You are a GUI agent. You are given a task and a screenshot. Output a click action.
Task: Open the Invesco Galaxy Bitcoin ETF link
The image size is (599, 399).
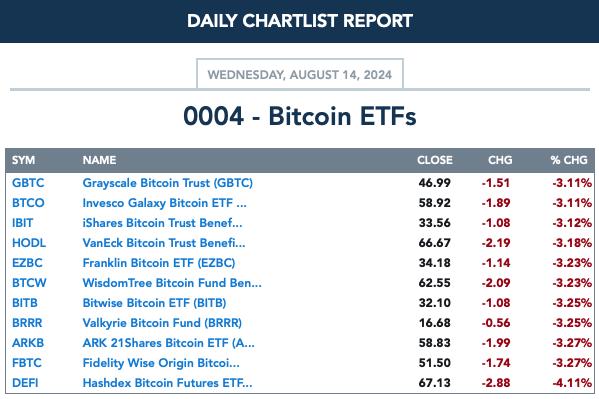coord(165,203)
